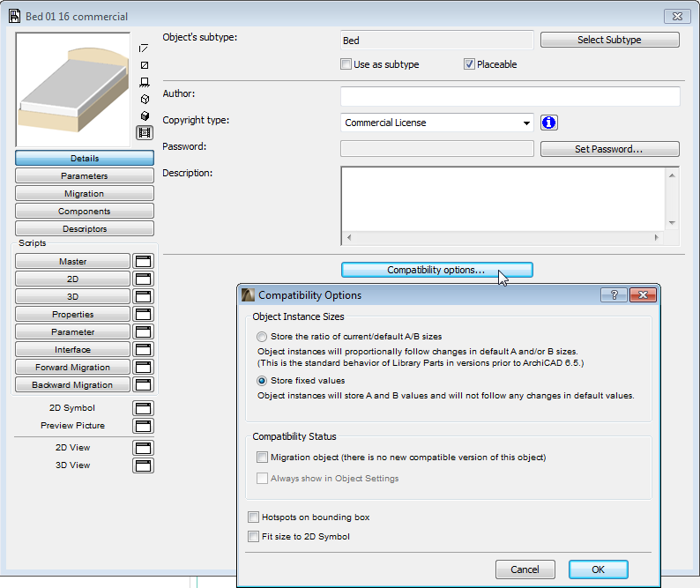Open 3D script in new window icon
This screenshot has width=700, height=588.
[x=144, y=296]
